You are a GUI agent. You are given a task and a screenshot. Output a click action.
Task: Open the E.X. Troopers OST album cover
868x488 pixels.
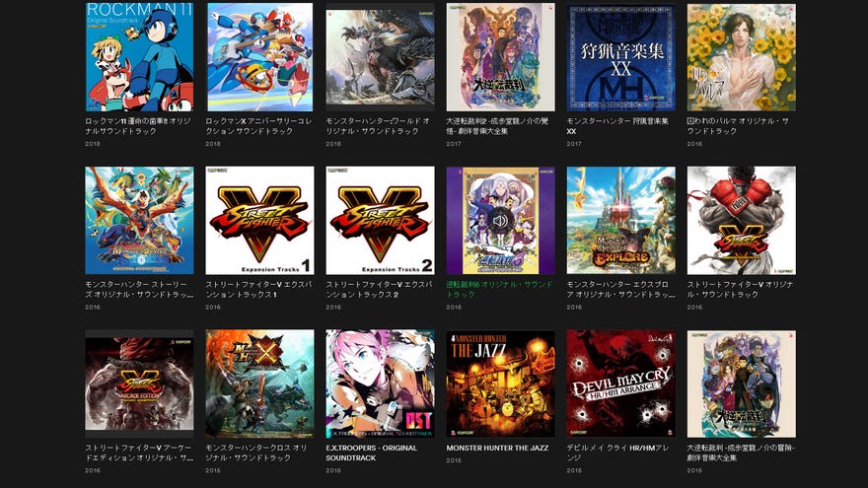(381, 383)
